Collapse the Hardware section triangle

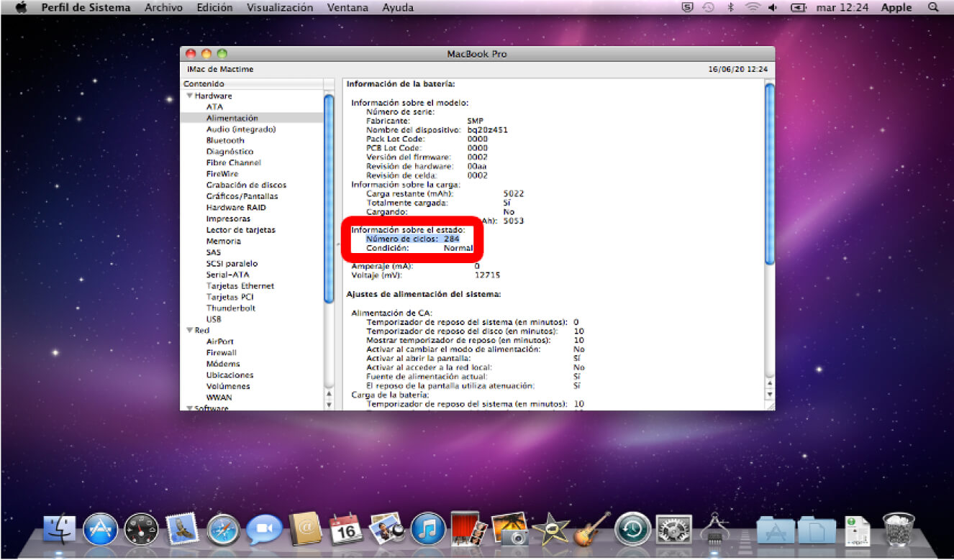190,96
